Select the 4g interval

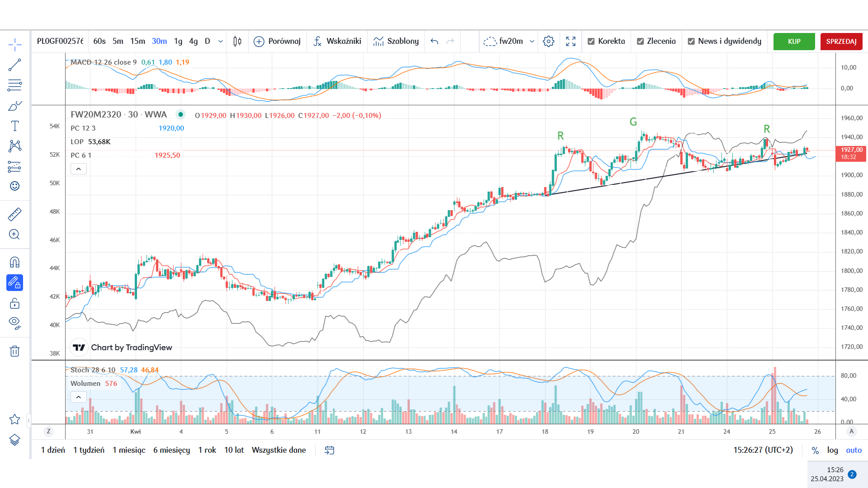click(193, 41)
